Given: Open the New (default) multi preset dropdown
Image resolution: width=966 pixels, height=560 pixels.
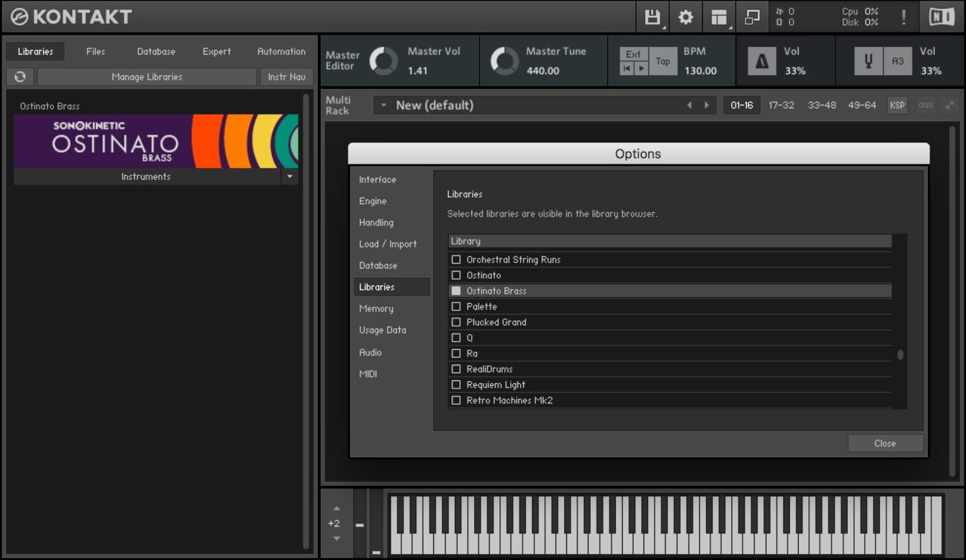Looking at the screenshot, I should coord(384,105).
